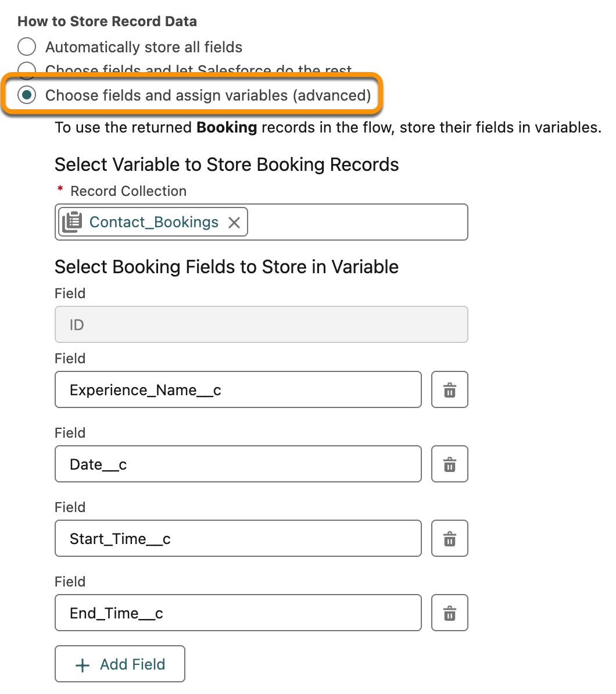The width and height of the screenshot is (616, 694).
Task: Click the disabled ID field
Action: (x=261, y=324)
